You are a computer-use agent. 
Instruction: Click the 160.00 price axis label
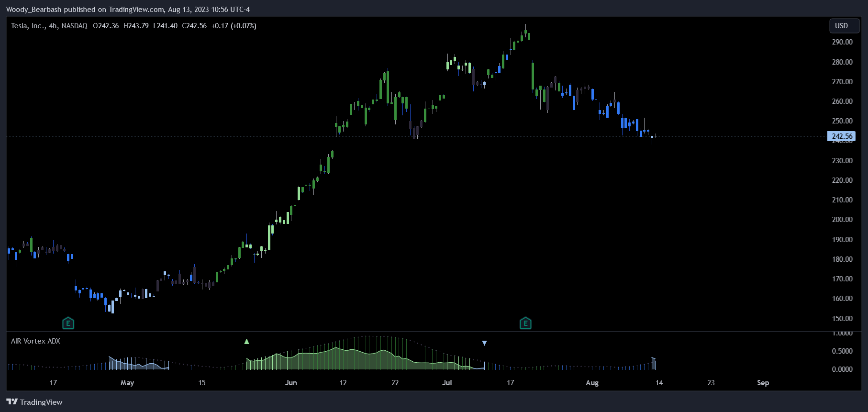(842, 299)
